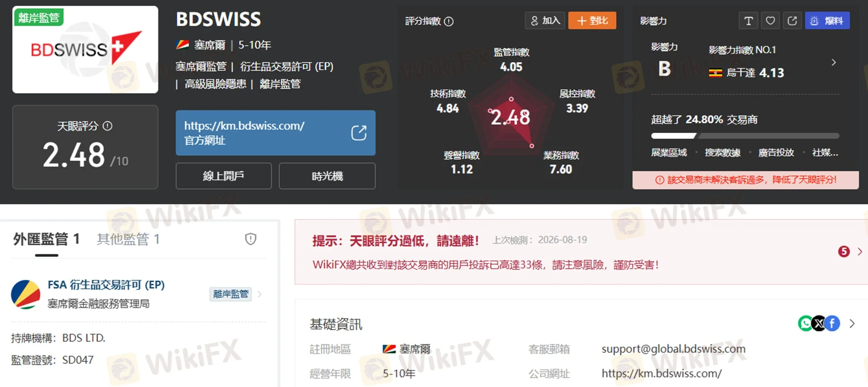This screenshot has height=387, width=868.
Task: Expand the FSA license row chevron
Action: coord(259,294)
